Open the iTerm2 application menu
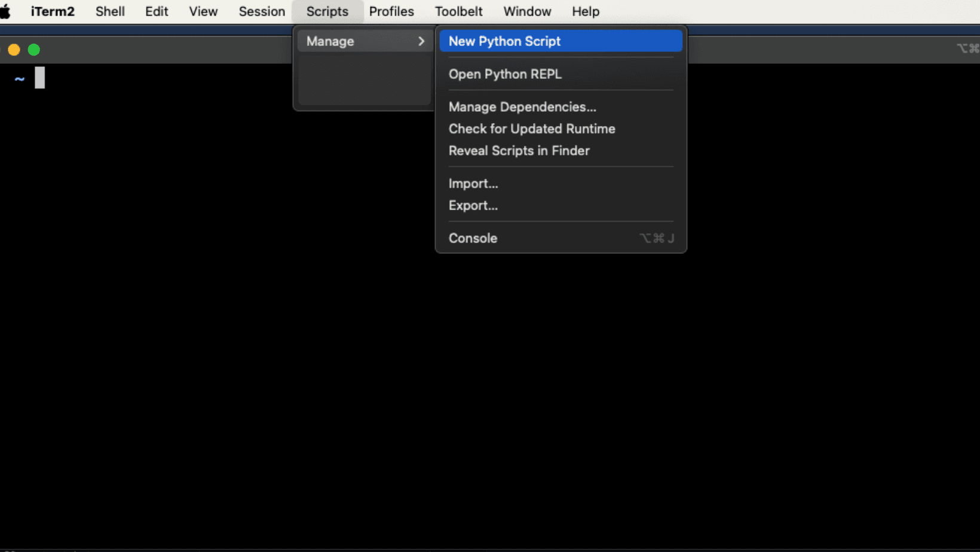The height and width of the screenshot is (552, 980). pos(53,11)
